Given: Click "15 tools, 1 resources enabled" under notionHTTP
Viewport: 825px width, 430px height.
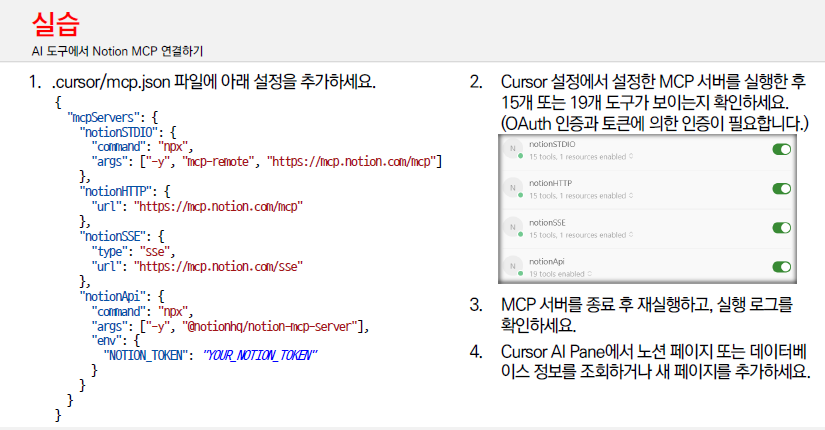Looking at the screenshot, I should pos(578,196).
